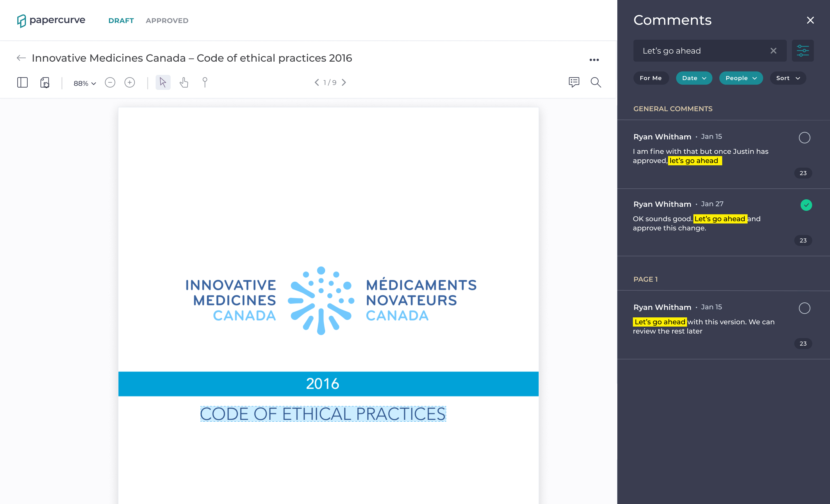Expand the People filter dropdown
Image resolution: width=830 pixels, height=504 pixels.
(741, 78)
